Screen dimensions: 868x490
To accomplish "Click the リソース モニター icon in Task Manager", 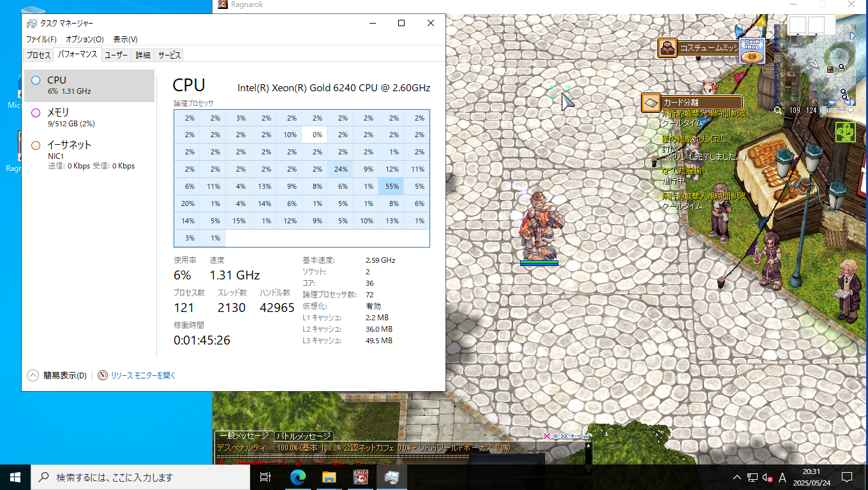I will point(103,375).
